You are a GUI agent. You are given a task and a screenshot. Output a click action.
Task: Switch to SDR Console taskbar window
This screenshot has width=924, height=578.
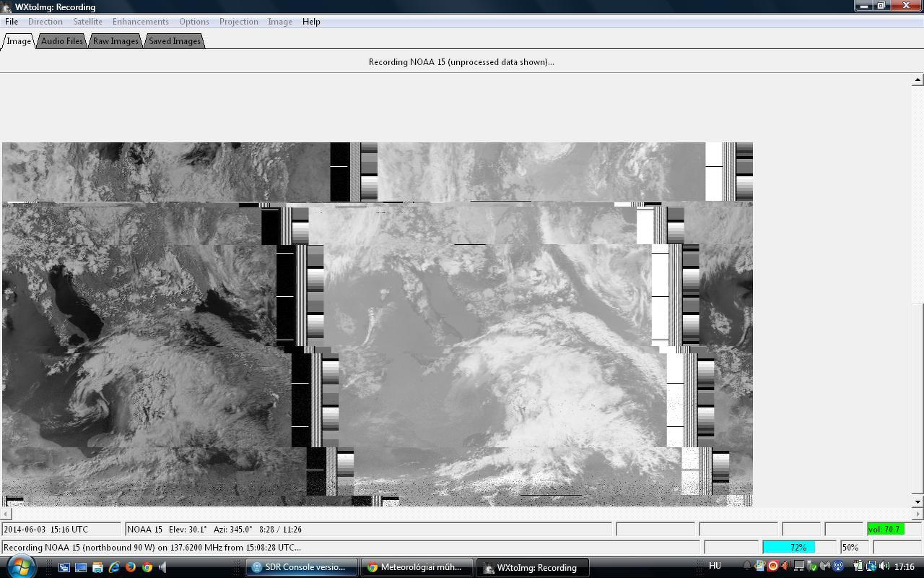[x=301, y=567]
